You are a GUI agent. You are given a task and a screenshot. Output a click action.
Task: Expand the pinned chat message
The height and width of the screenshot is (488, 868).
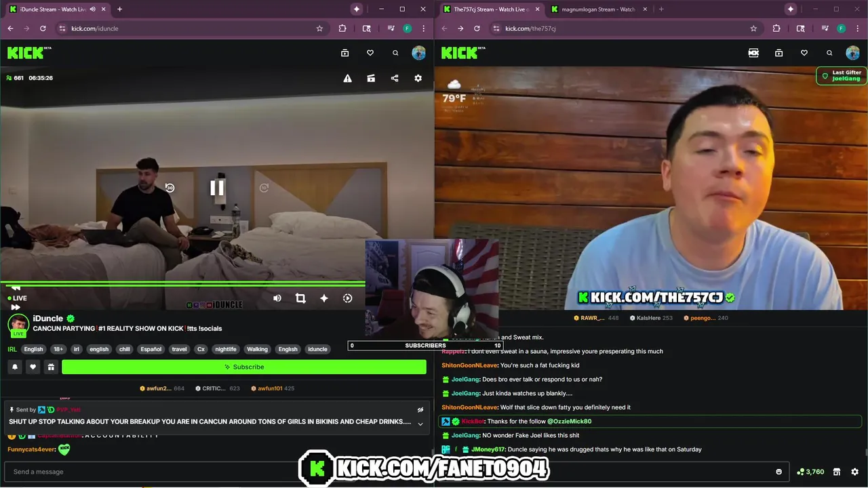420,424
